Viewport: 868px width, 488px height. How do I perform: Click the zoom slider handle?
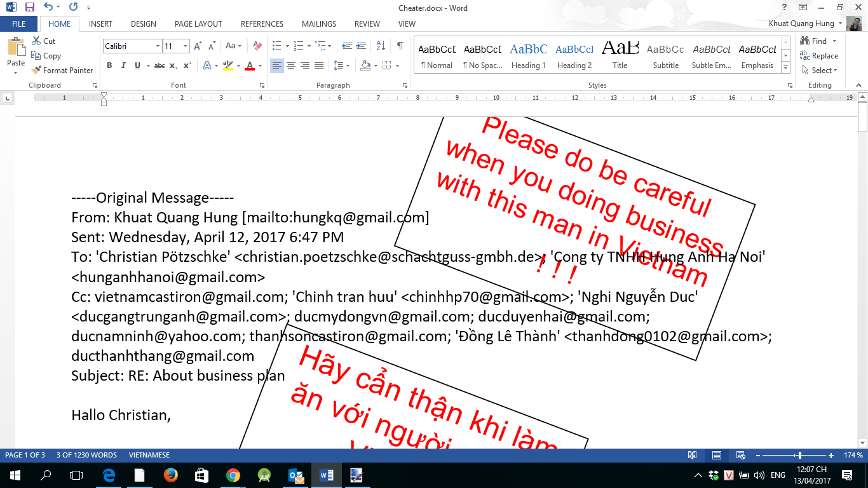[x=800, y=455]
